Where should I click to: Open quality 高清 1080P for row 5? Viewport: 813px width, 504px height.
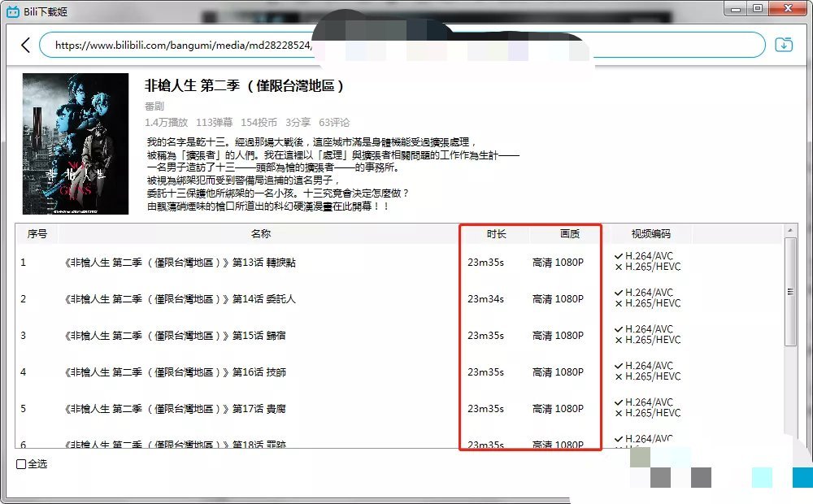pos(558,409)
